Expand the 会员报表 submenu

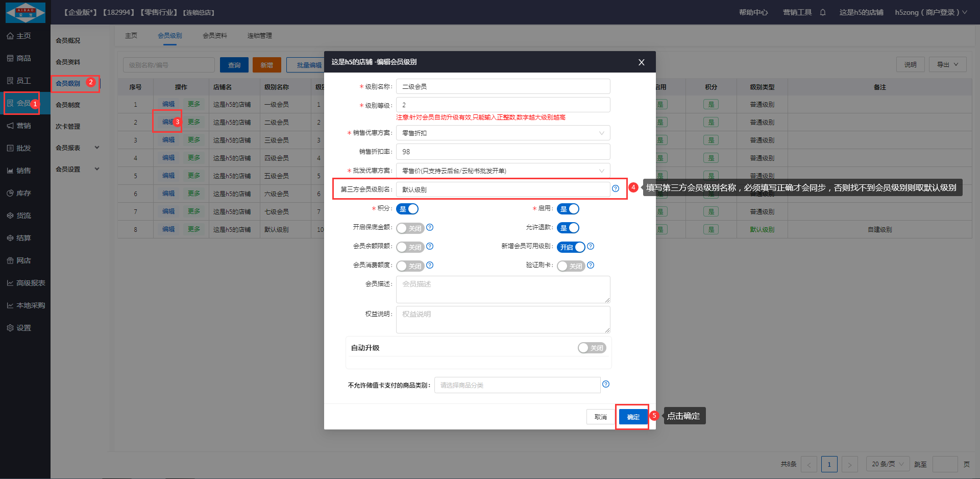77,148
